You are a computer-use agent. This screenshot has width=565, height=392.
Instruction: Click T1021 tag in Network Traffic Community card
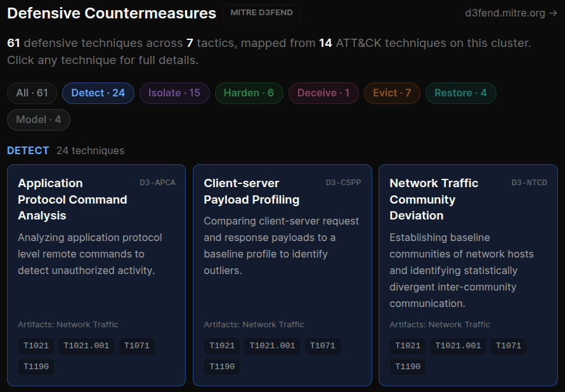pyautogui.click(x=408, y=346)
